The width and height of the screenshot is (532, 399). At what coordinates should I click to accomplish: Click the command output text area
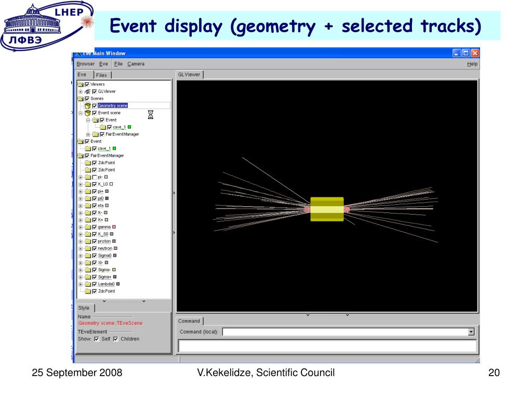click(x=327, y=346)
